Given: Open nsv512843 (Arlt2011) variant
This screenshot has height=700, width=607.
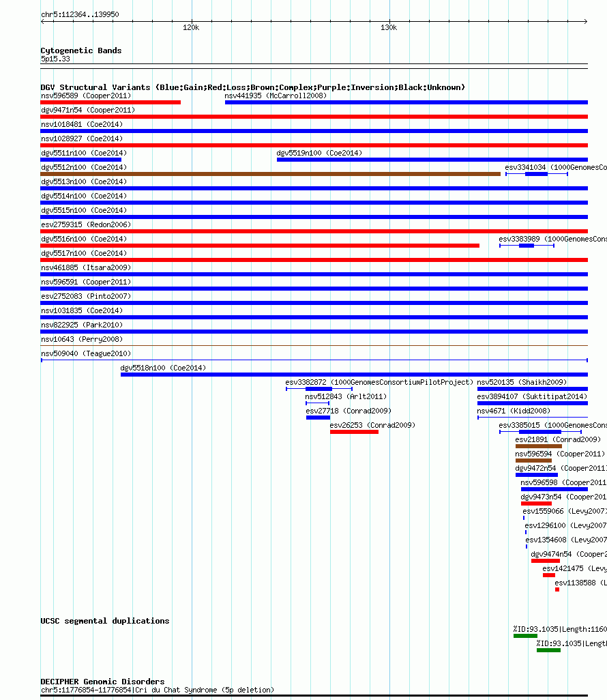Looking at the screenshot, I should point(346,396).
